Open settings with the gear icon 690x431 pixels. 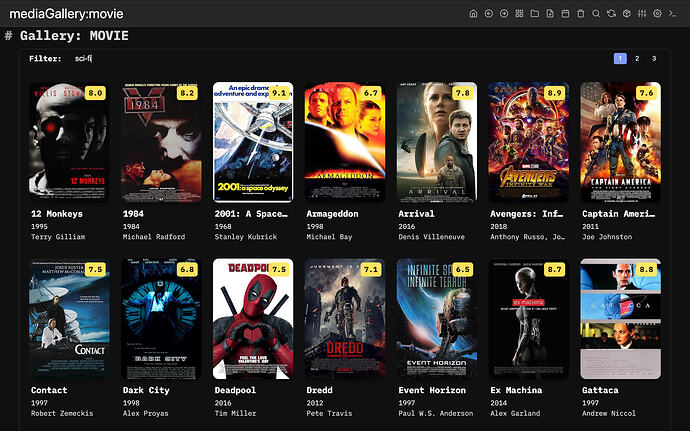[x=657, y=13]
